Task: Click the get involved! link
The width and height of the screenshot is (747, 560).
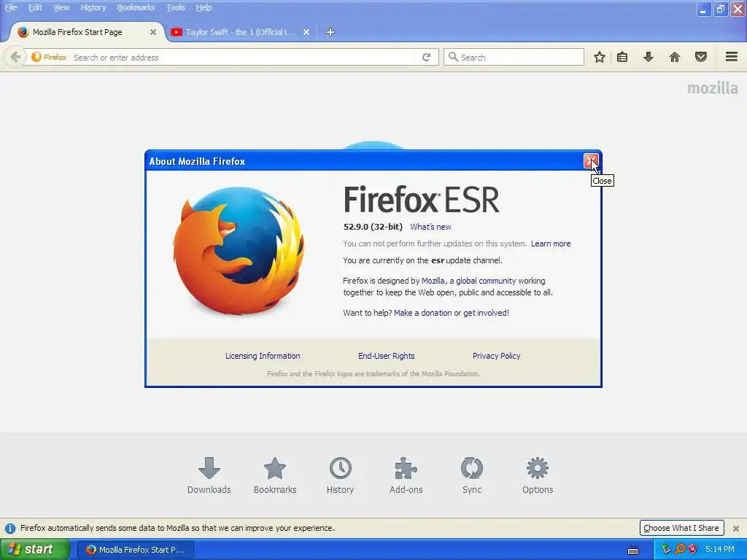Action: point(487,313)
